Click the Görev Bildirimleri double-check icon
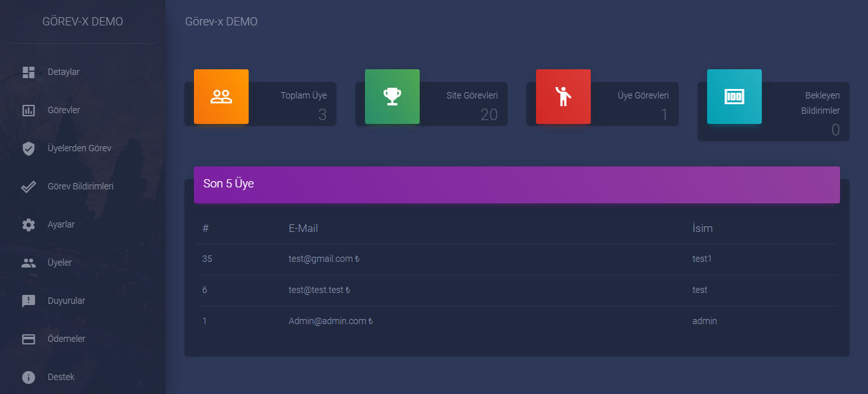Screen dimensions: 868x394 29,186
